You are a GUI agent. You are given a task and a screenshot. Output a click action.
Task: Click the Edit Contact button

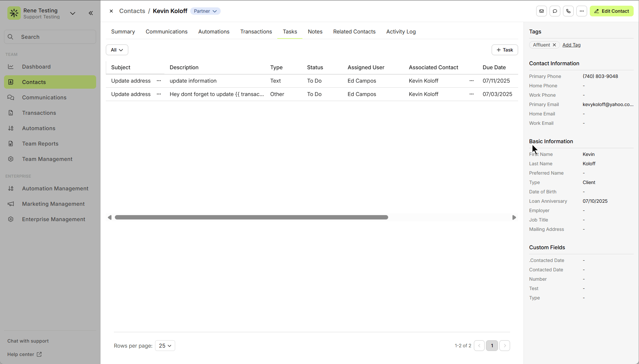point(611,11)
